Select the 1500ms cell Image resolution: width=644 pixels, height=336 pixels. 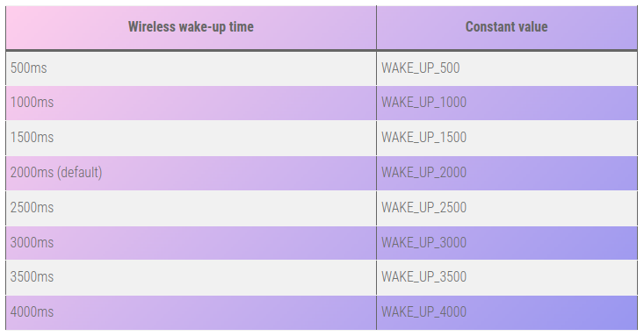pos(191,138)
